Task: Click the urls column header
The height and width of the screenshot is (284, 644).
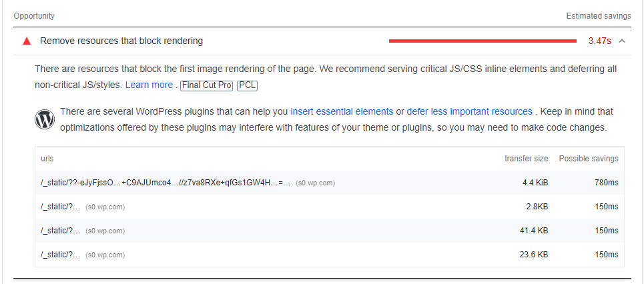Action: (47, 159)
